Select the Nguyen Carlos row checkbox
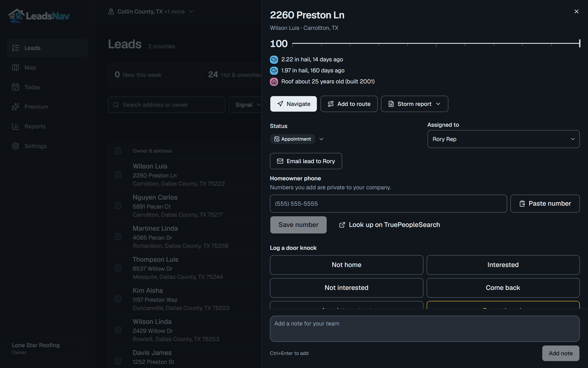Image resolution: width=588 pixels, height=368 pixels. 118,206
